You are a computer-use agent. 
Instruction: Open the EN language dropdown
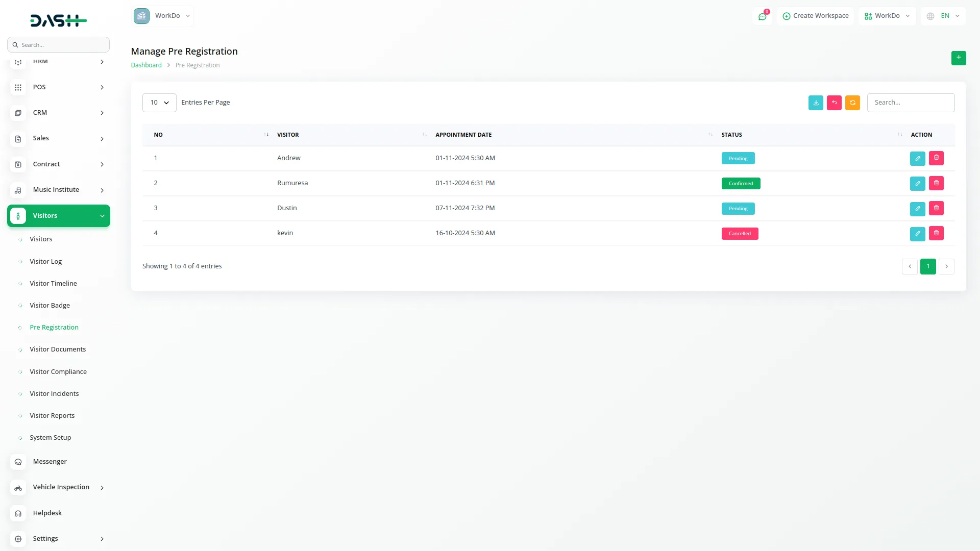(x=944, y=16)
